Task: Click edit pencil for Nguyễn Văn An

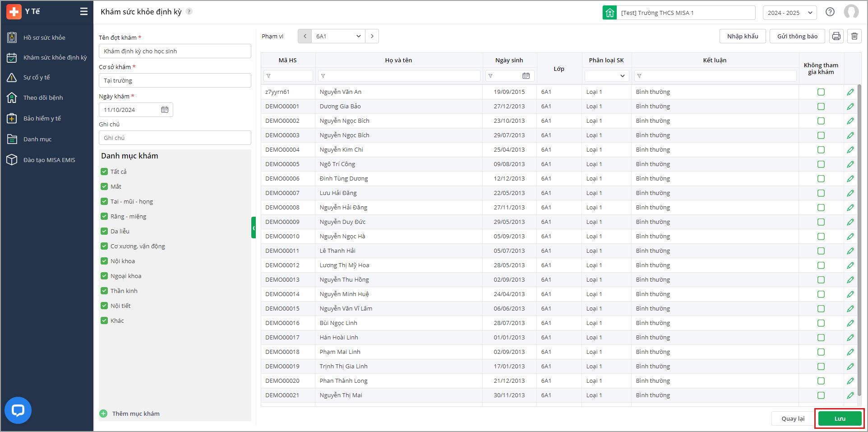Action: (850, 92)
